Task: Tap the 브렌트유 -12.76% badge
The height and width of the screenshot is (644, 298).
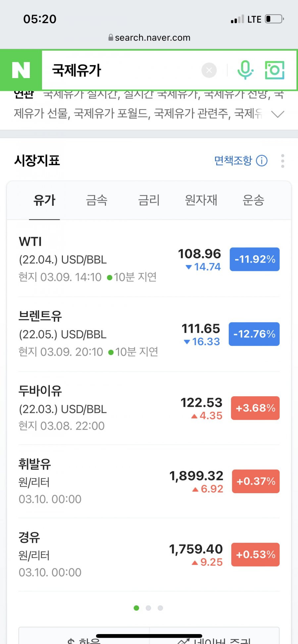Action: pos(254,334)
